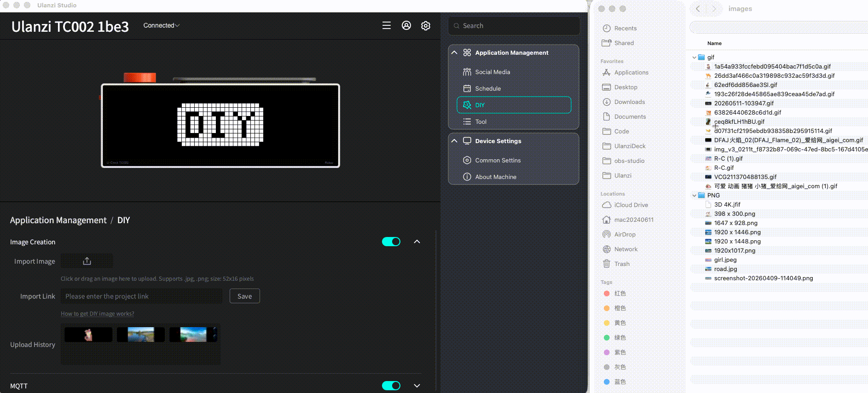
Task: Select the first upload history thumbnail
Action: coord(88,335)
